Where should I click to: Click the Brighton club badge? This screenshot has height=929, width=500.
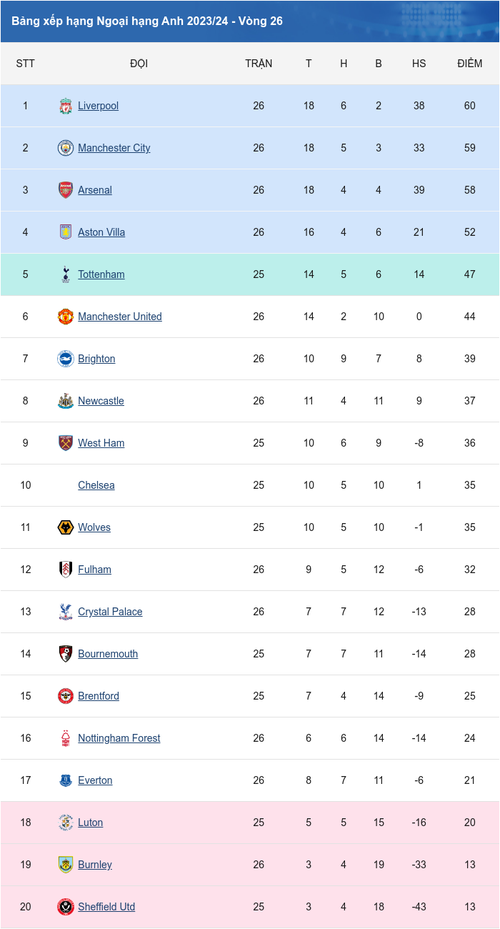pos(66,358)
